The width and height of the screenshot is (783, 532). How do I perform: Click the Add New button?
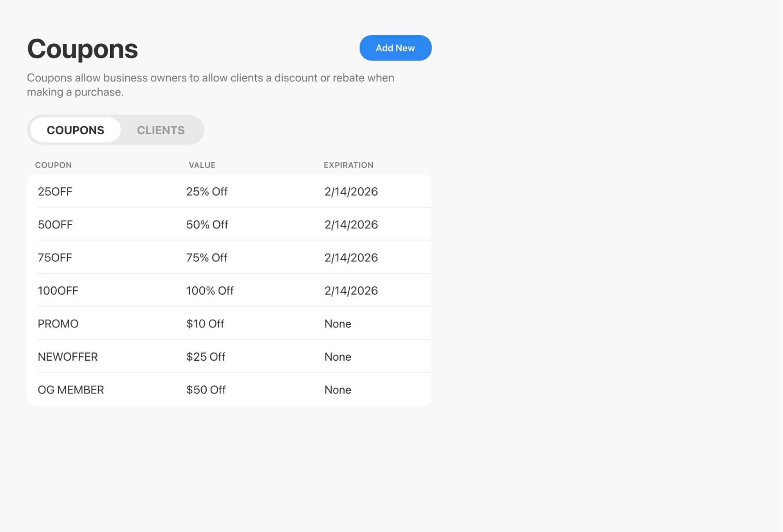point(395,48)
